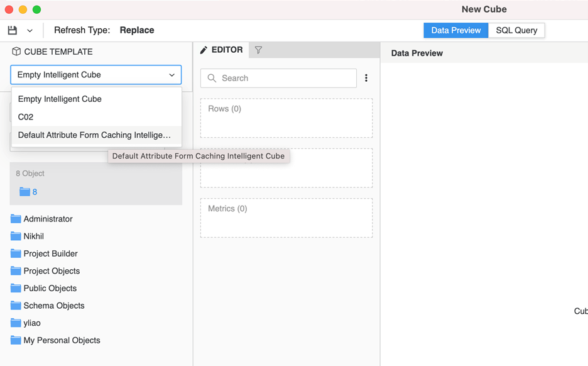Switch to Data Preview view
This screenshot has height=366, width=588.
tap(455, 30)
